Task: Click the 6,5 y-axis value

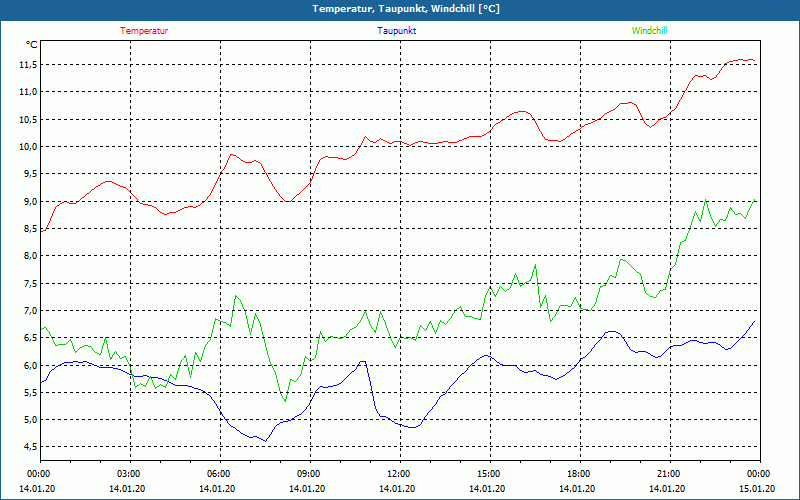Action: click(31, 338)
